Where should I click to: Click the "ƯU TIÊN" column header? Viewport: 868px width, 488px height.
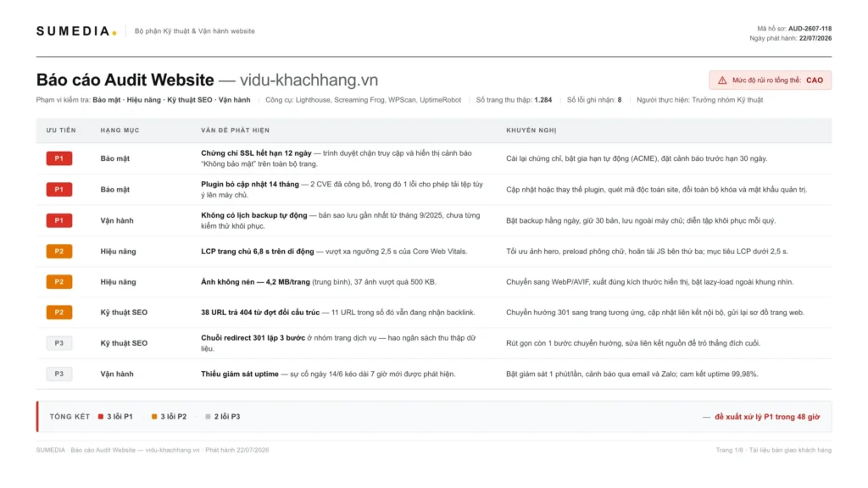[x=61, y=130]
